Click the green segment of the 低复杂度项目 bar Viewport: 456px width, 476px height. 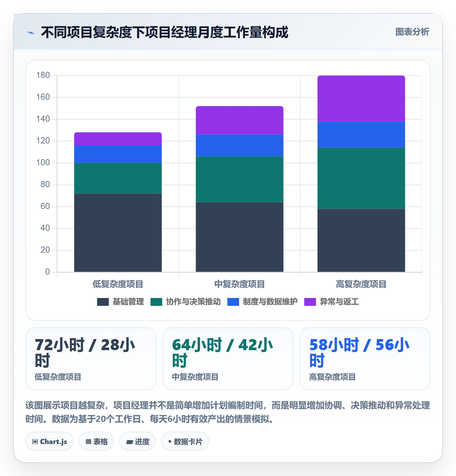click(118, 178)
